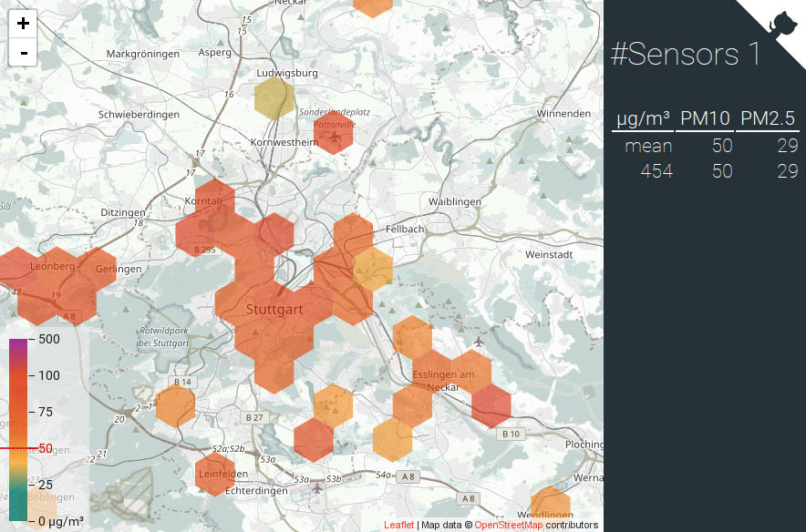Screen dimensions: 806x532
Task: Zoom in with the plus button
Action: (23, 24)
